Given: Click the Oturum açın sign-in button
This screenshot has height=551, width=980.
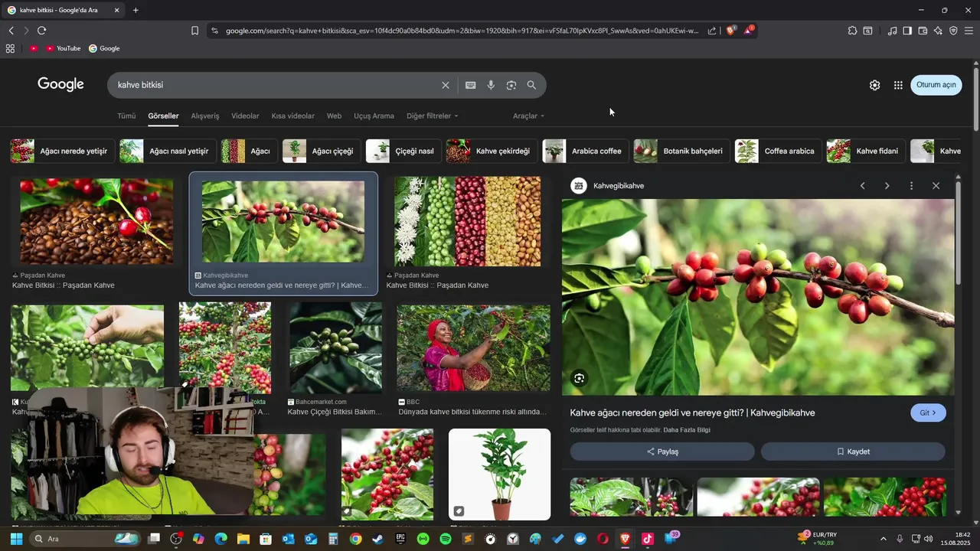Looking at the screenshot, I should click(x=936, y=85).
